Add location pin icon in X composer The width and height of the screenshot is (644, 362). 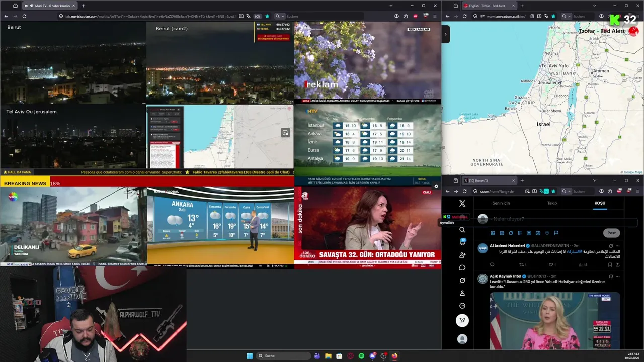coord(547,233)
